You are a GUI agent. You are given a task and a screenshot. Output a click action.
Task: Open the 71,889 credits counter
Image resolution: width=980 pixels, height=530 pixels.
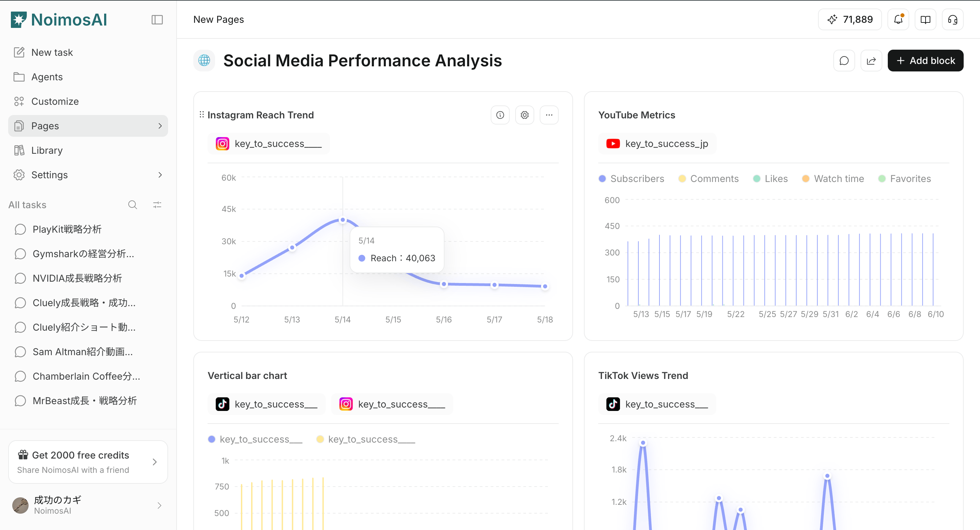pyautogui.click(x=850, y=19)
